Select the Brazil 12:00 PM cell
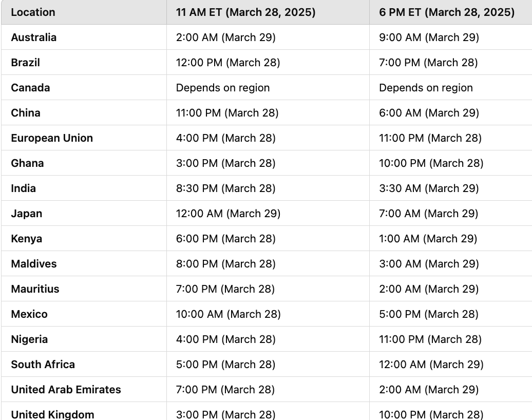The height and width of the screenshot is (420, 532). [x=228, y=63]
